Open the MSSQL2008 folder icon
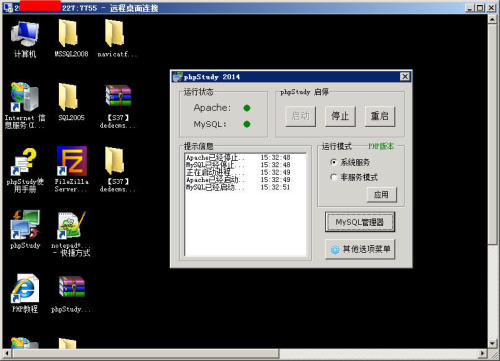Viewport: 500px width, 361px height. (x=68, y=33)
